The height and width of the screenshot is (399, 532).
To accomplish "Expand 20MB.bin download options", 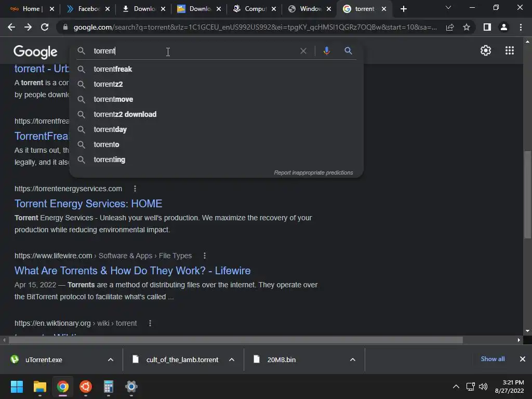I will coord(353,360).
